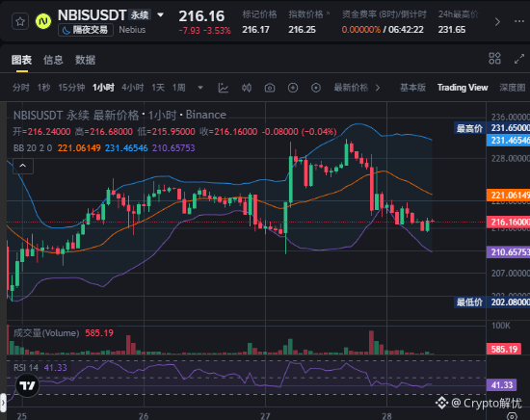Select the 1小时 interval
530x420 pixels.
click(x=103, y=88)
